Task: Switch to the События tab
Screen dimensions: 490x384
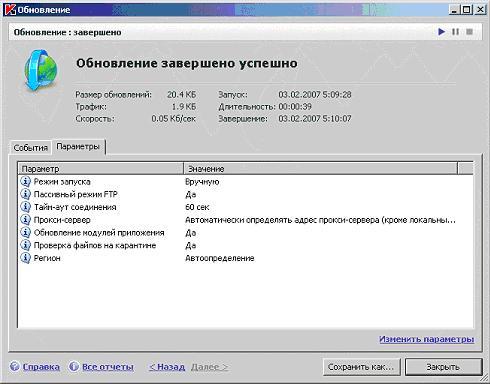Action: coord(31,148)
